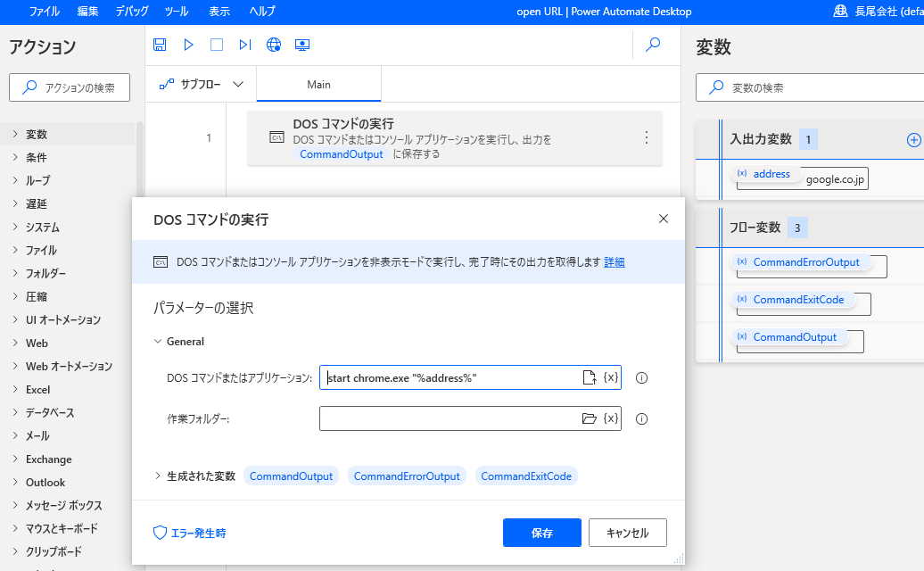
Task: Select the CommandErrorOutput variable chip
Action: coord(407,475)
